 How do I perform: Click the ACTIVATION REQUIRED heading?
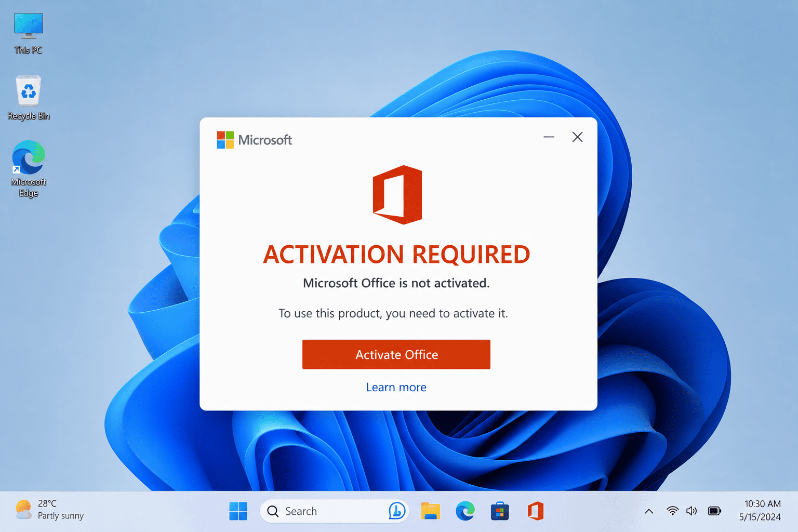coord(396,255)
